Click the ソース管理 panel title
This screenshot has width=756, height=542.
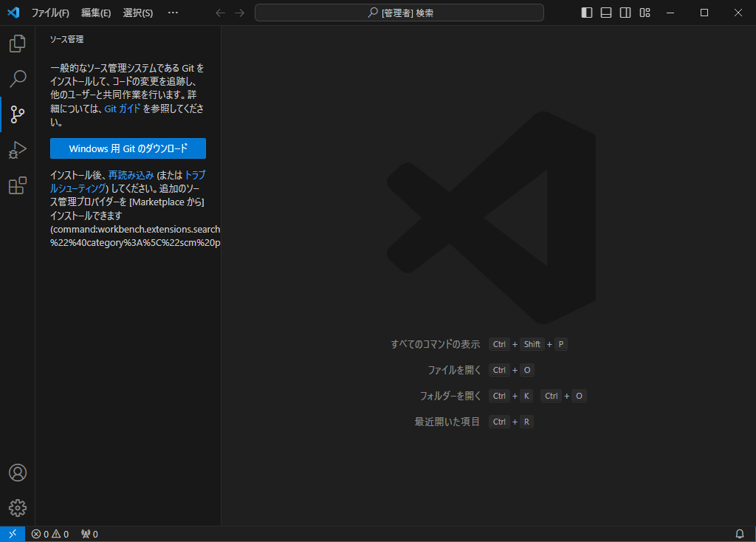click(x=67, y=39)
